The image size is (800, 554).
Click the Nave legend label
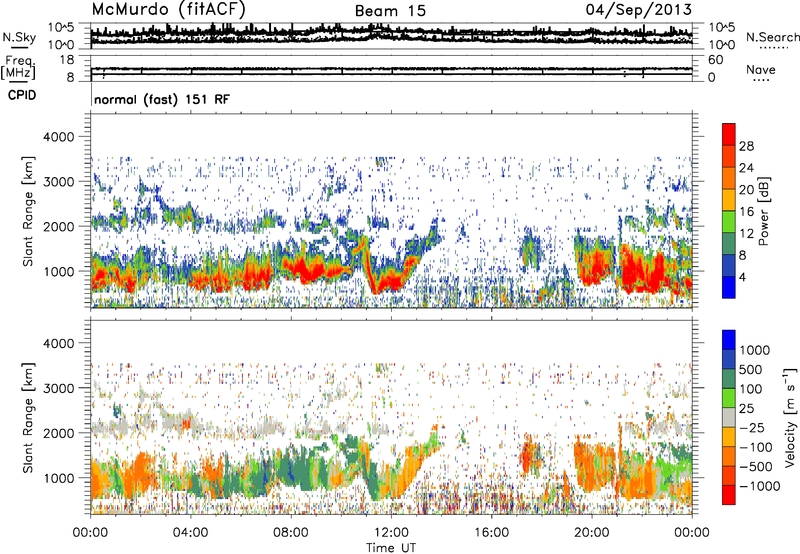click(761, 70)
